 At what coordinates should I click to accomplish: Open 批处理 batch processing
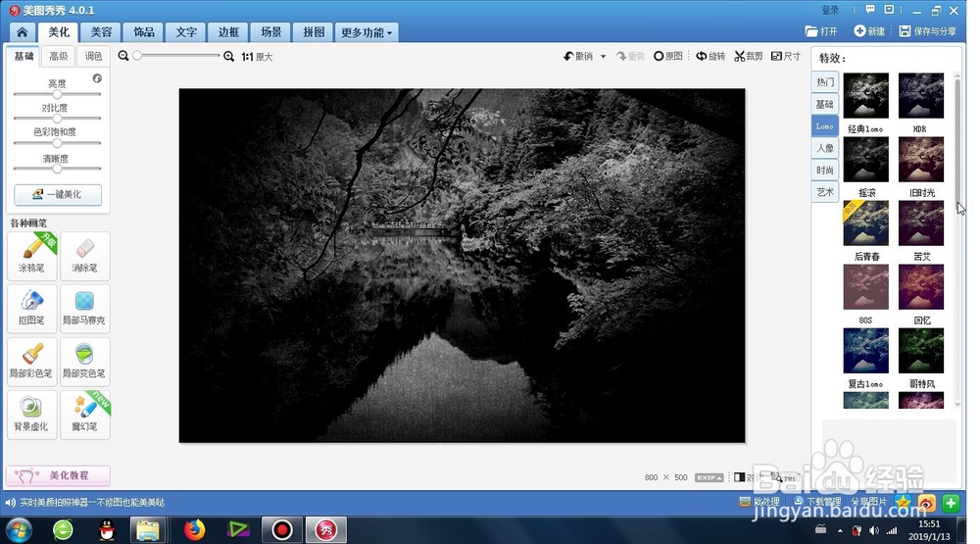click(x=759, y=502)
